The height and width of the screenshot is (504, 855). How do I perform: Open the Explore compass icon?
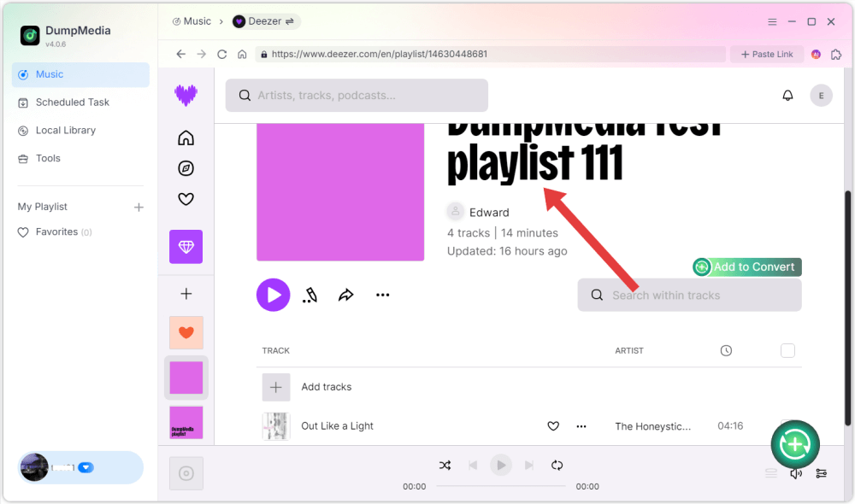click(x=186, y=168)
